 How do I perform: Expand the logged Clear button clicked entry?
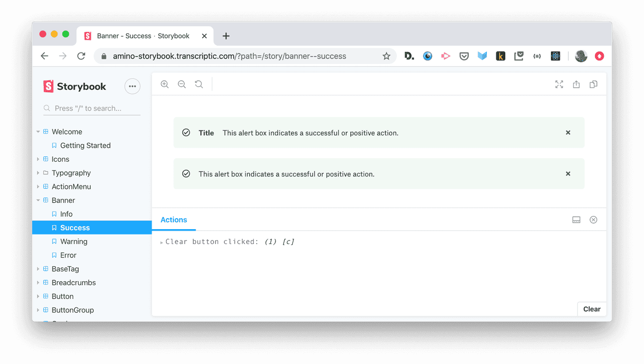[162, 242]
